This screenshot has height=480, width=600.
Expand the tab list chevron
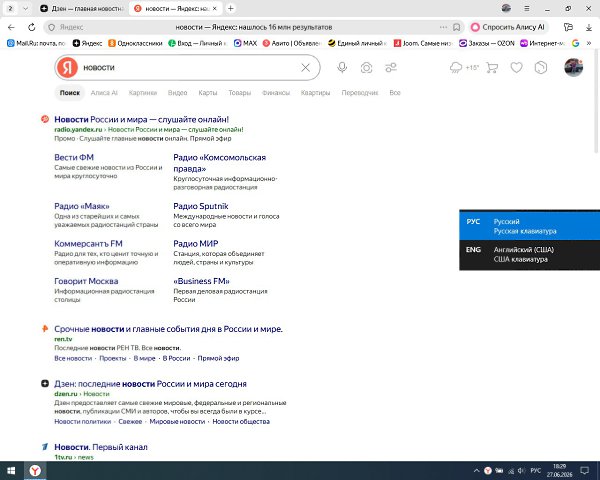pos(25,8)
